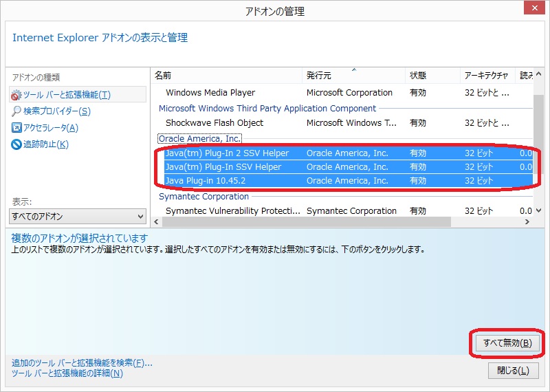Viewport: 550px width, 392px height.
Task: Select 追跡防止(K) add-on type
Action: click(x=46, y=144)
